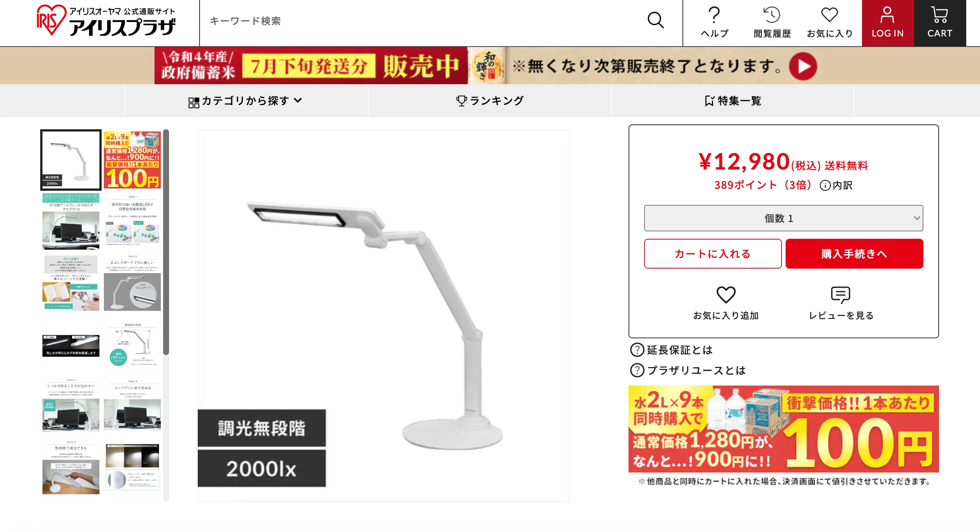Open 閲覧履歴 browsing history icon

771,15
